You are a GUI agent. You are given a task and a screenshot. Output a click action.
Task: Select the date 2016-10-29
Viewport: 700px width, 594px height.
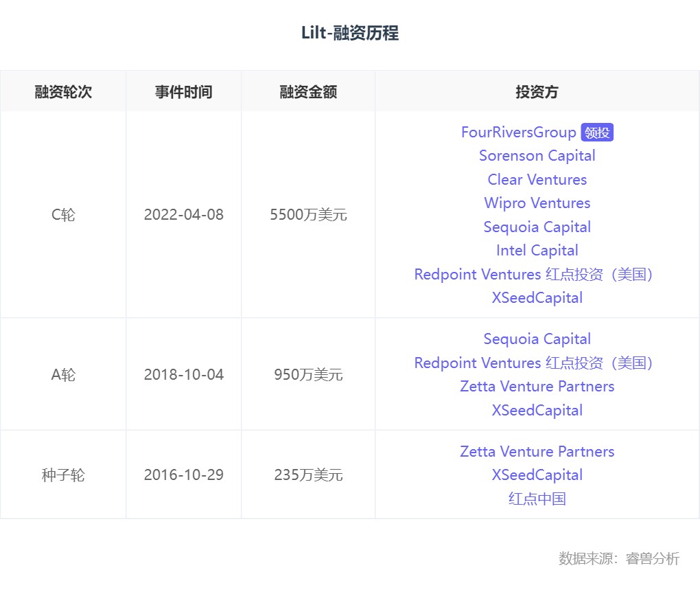[x=183, y=475]
